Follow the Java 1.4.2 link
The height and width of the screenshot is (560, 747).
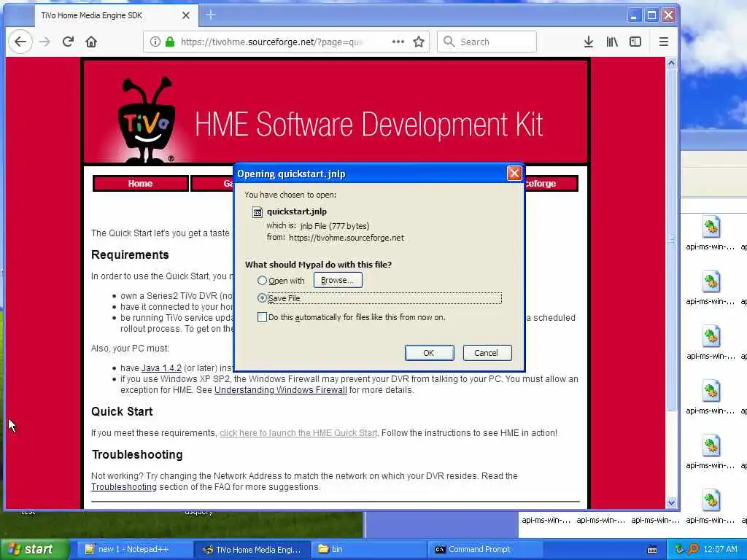coord(161,368)
